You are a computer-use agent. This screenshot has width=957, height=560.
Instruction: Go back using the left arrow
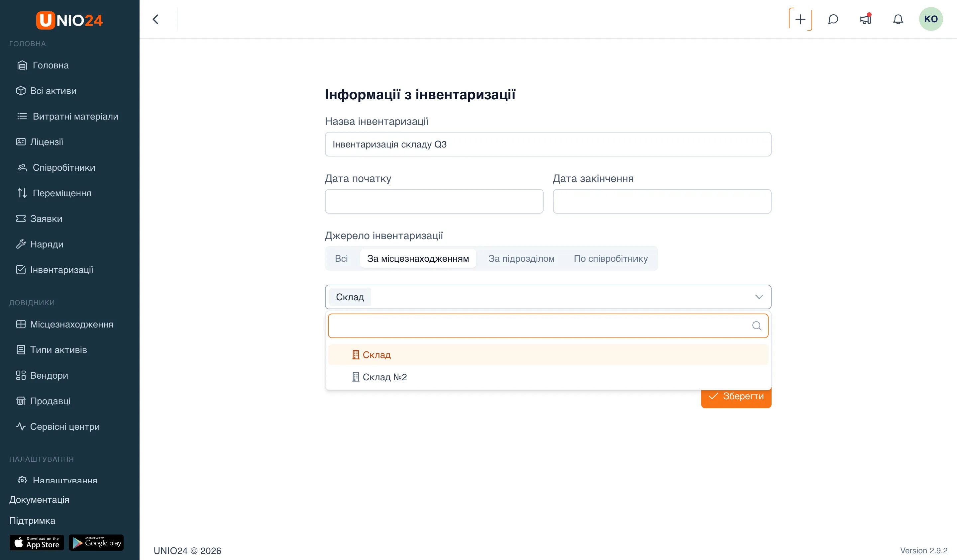(x=156, y=19)
